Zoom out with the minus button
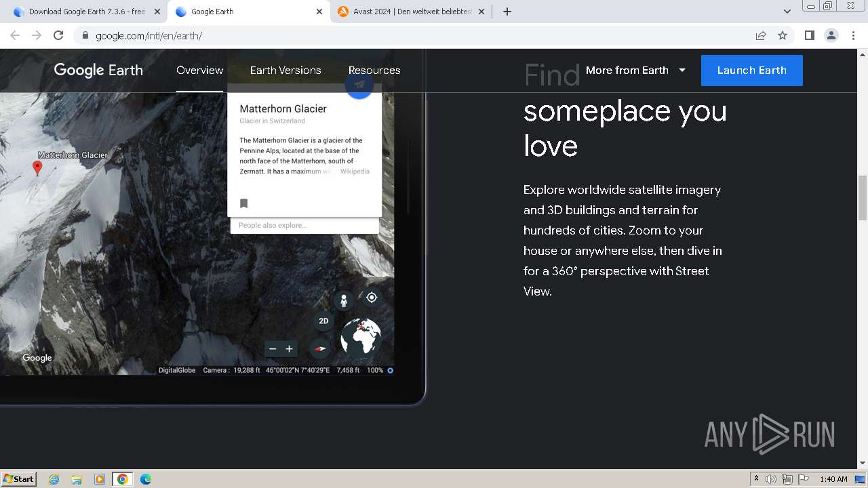868x488 pixels. point(273,349)
